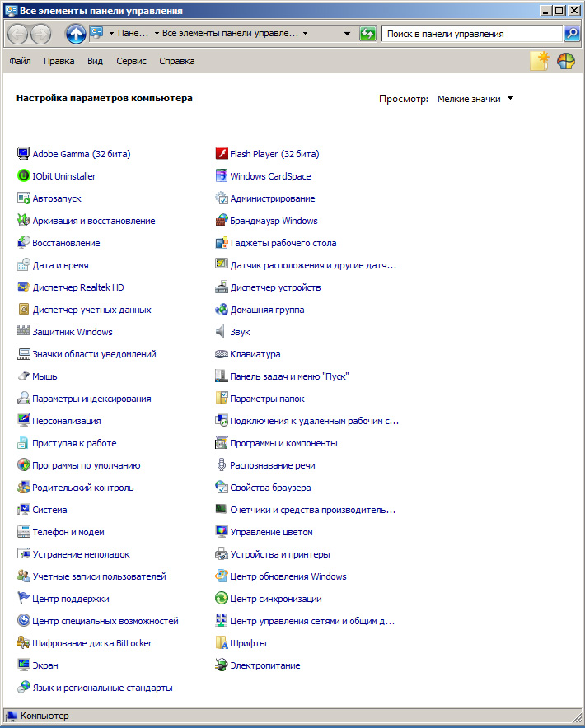Click the Windows help icon in toolbar

point(565,61)
